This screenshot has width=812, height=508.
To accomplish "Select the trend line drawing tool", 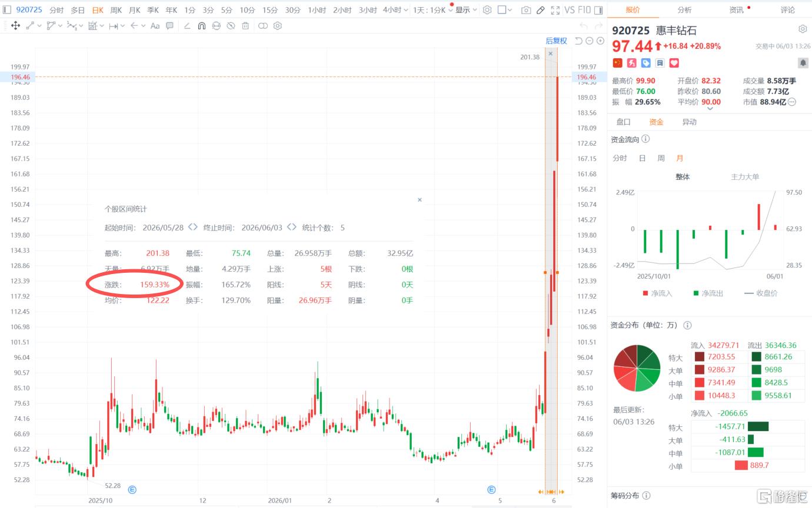I will click(30, 26).
